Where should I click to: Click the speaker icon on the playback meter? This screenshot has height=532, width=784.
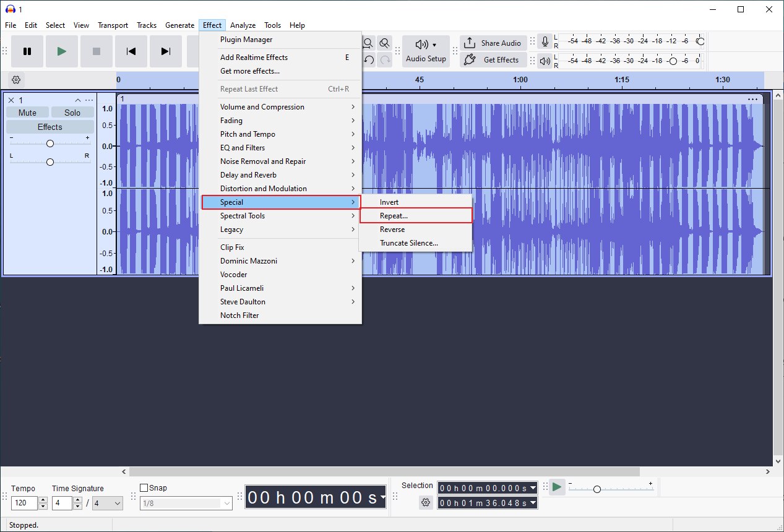point(545,61)
